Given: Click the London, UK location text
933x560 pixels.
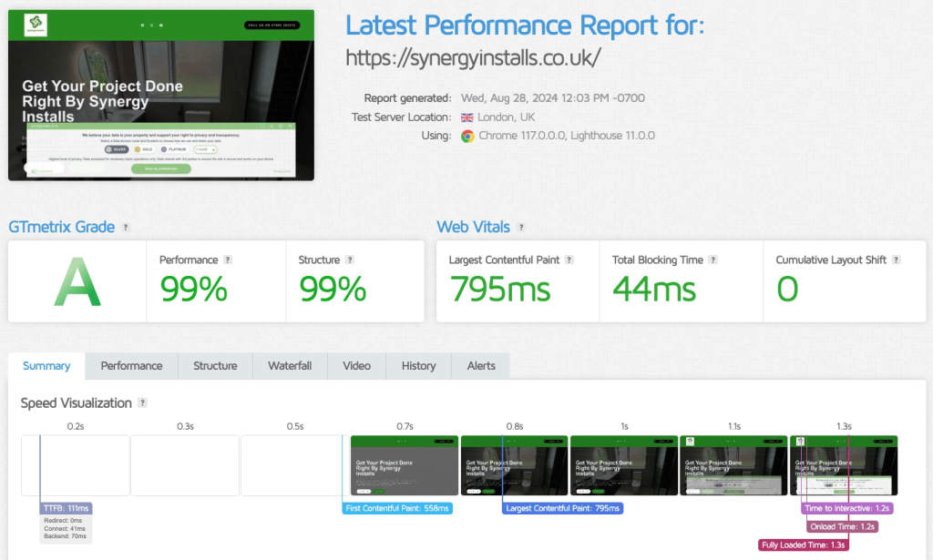Looking at the screenshot, I should [x=507, y=117].
